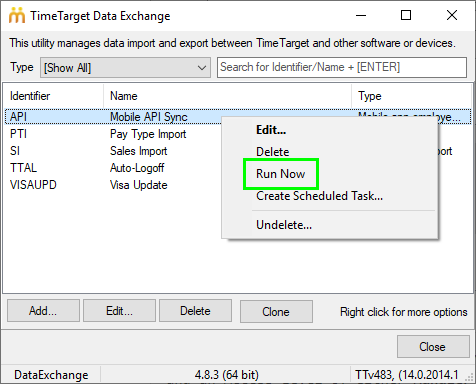The height and width of the screenshot is (384, 476).
Task: Select the PTI identifier cell
Action: 18,134
